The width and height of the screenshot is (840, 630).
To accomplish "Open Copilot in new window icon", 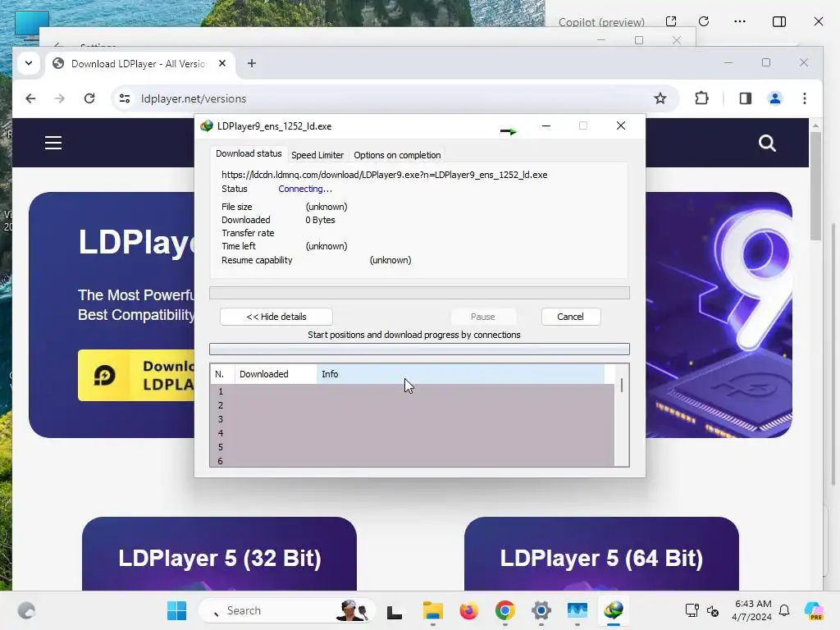I will (x=671, y=21).
